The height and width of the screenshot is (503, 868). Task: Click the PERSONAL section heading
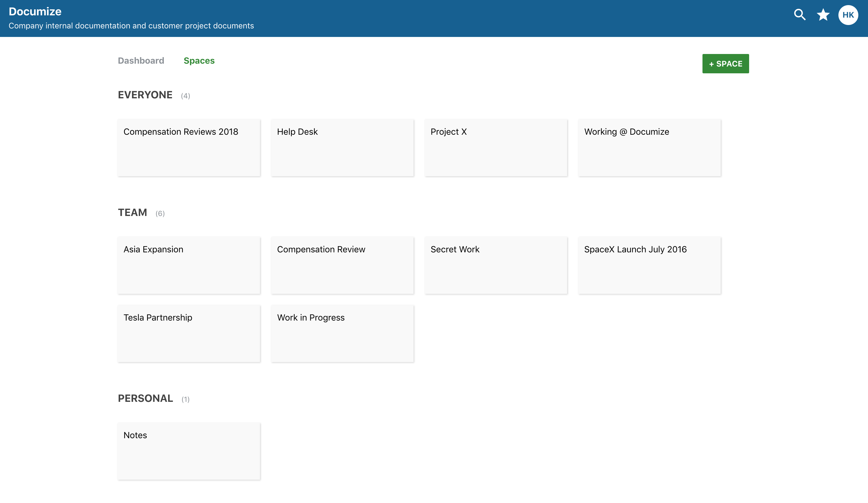145,398
